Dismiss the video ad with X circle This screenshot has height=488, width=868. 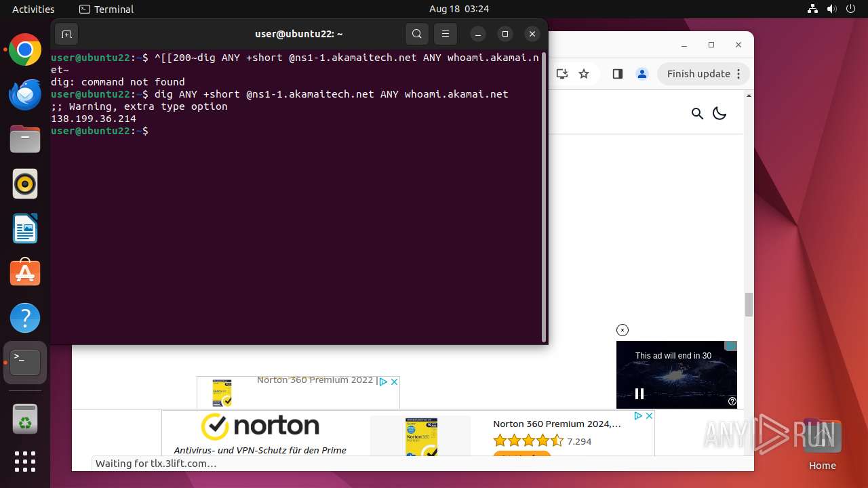pyautogui.click(x=623, y=330)
